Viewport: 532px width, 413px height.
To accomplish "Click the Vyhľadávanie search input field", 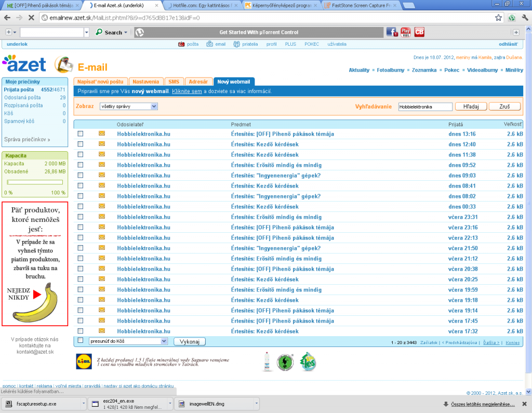I will click(x=425, y=106).
